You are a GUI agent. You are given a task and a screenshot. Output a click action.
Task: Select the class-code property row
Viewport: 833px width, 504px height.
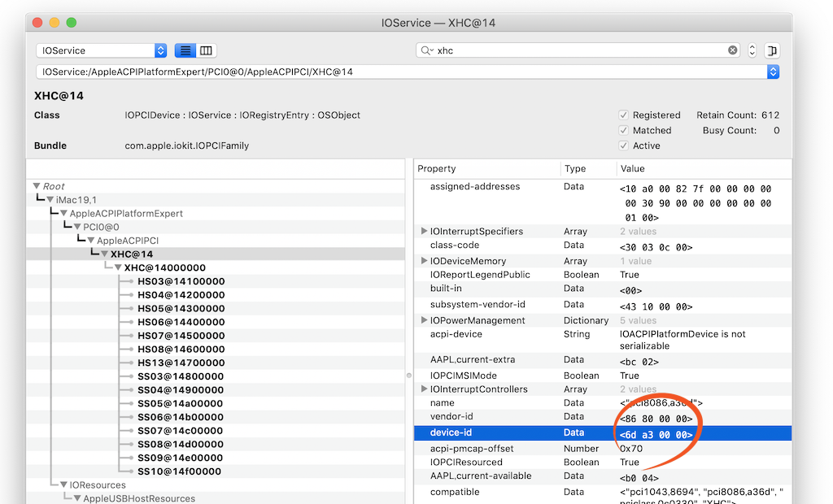click(x=603, y=245)
